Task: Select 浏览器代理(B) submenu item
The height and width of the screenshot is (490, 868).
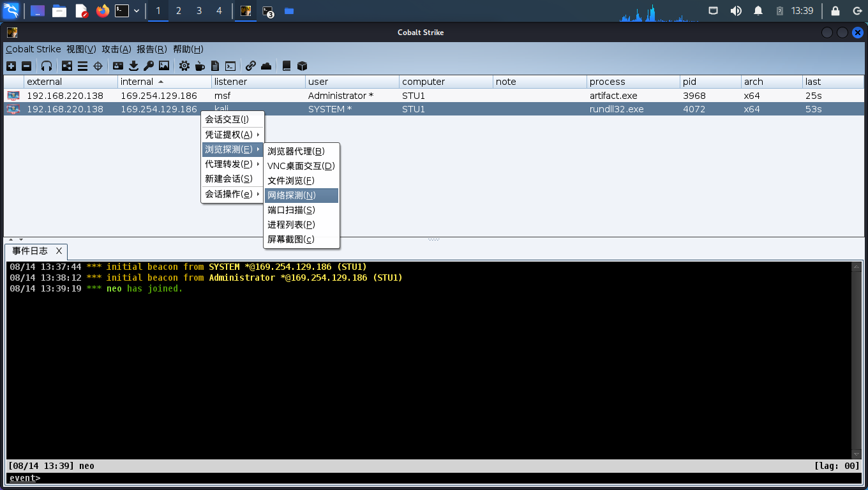Action: (301, 151)
